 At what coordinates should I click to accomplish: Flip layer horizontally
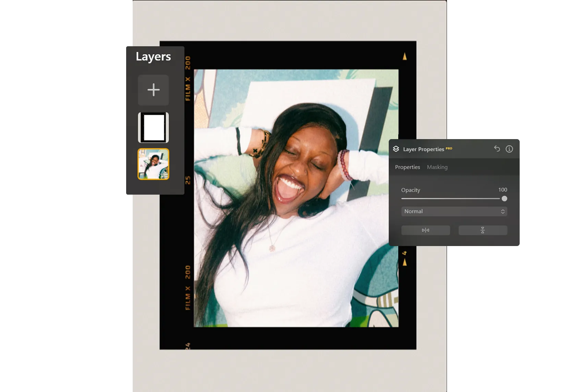click(425, 230)
